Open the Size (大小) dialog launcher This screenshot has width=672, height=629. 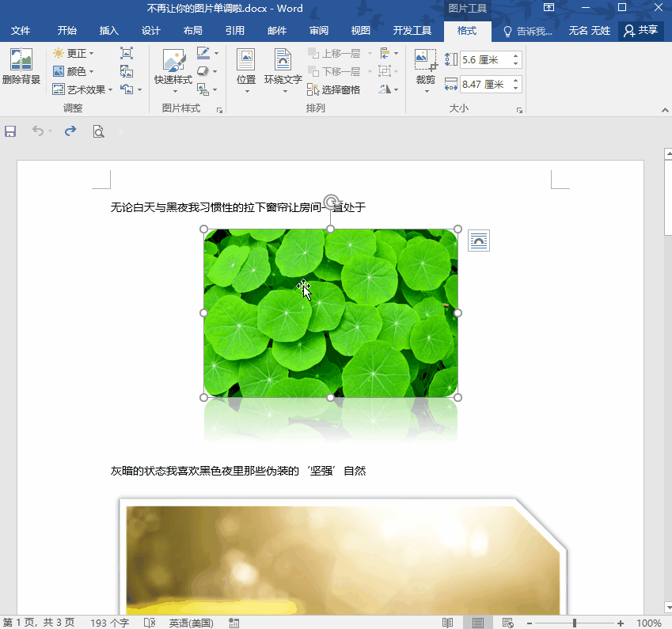pyautogui.click(x=519, y=110)
